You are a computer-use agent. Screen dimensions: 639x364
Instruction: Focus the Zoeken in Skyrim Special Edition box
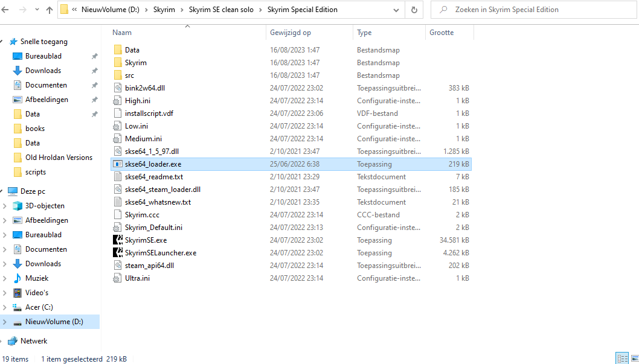coord(533,10)
